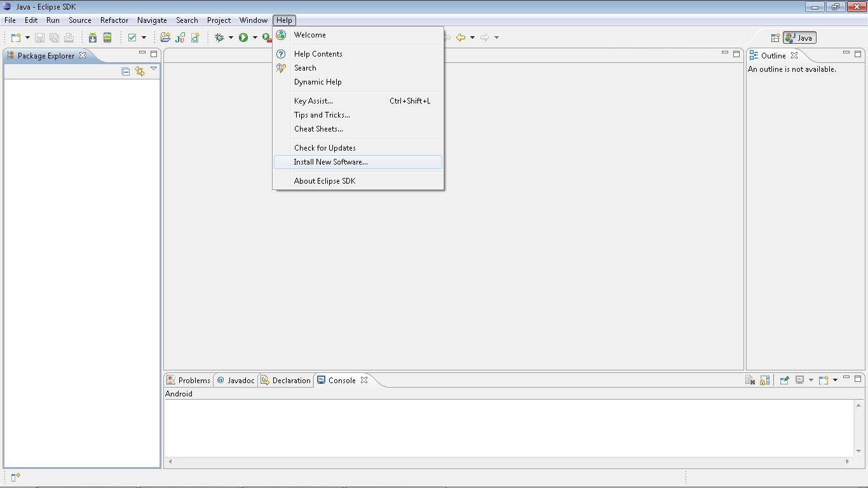Select About Eclipse SDK menu item
Screen dimensions: 868x488
(358, 181)
